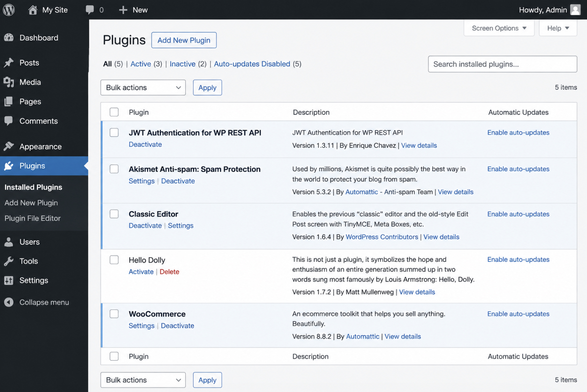Click the Add New Plugin button beside heading
Image resolution: width=587 pixels, height=392 pixels.
click(184, 40)
